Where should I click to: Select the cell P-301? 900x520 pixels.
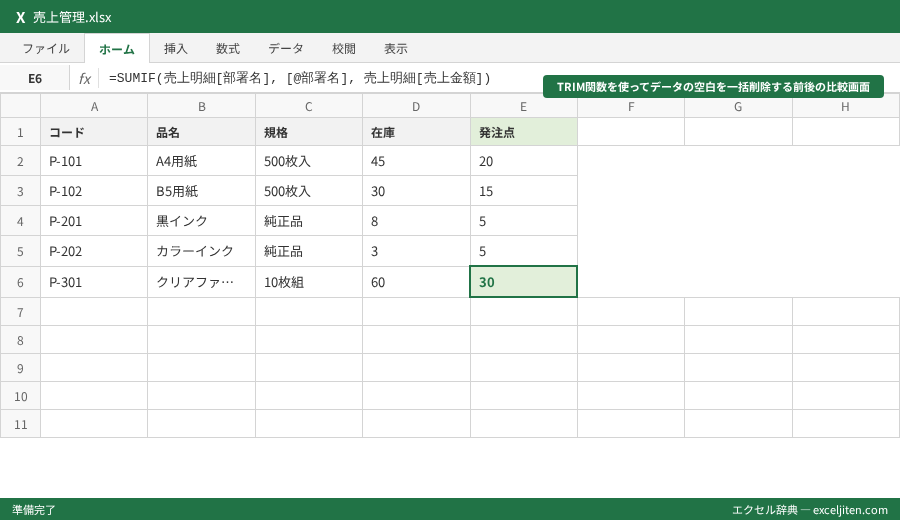(94, 282)
